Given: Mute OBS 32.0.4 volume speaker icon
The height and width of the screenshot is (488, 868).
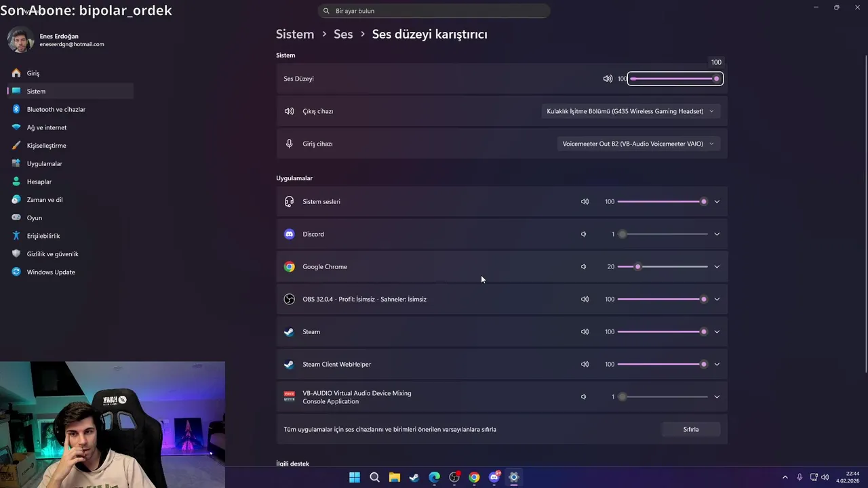Looking at the screenshot, I should 585,299.
